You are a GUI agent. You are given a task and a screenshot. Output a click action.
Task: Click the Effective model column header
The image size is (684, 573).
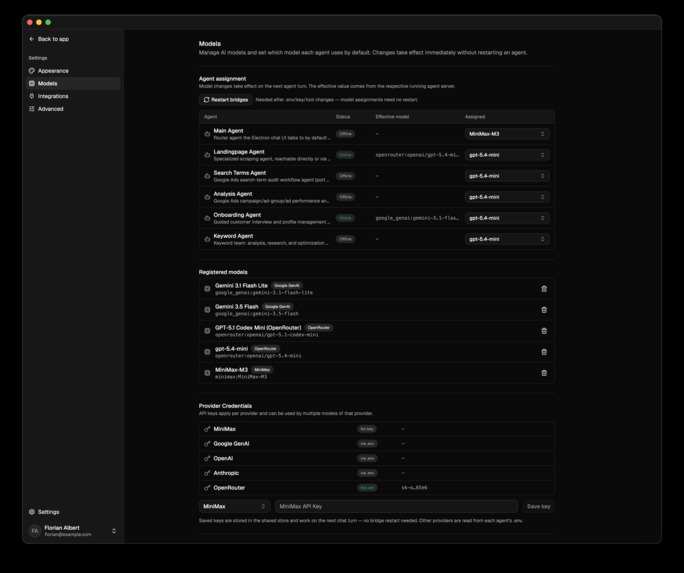click(x=392, y=117)
